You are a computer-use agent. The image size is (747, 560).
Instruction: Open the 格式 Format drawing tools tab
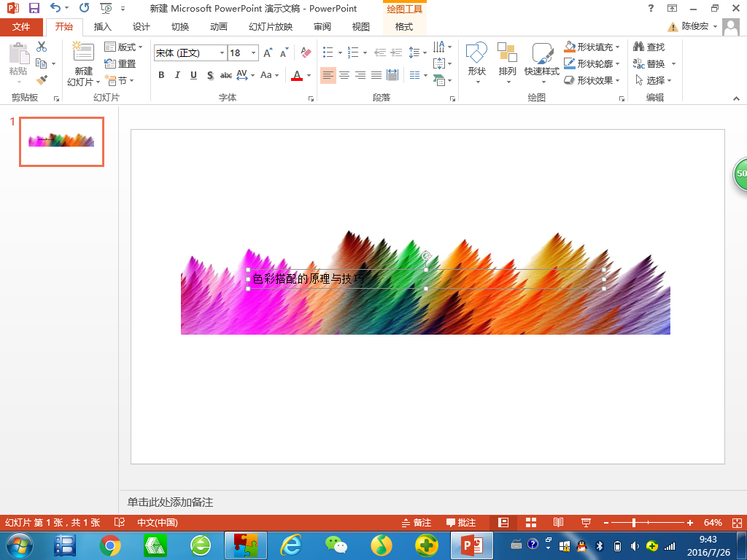pos(404,27)
